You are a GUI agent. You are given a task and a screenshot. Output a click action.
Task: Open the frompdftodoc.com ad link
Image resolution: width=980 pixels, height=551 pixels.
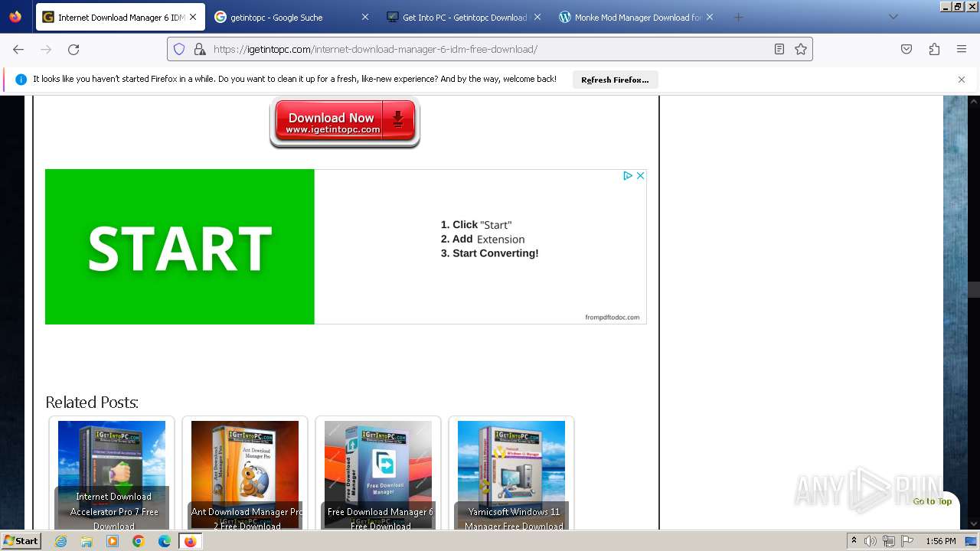(612, 317)
